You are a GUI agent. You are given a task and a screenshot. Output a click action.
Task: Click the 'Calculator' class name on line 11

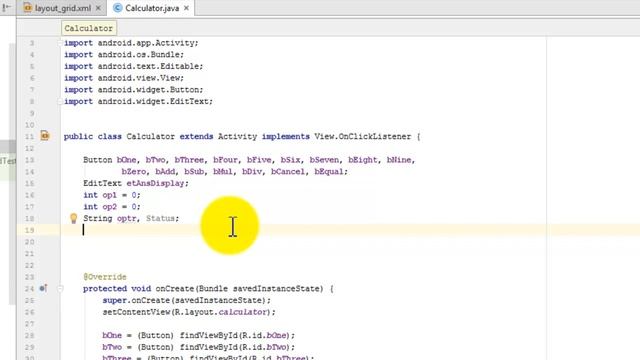151,136
